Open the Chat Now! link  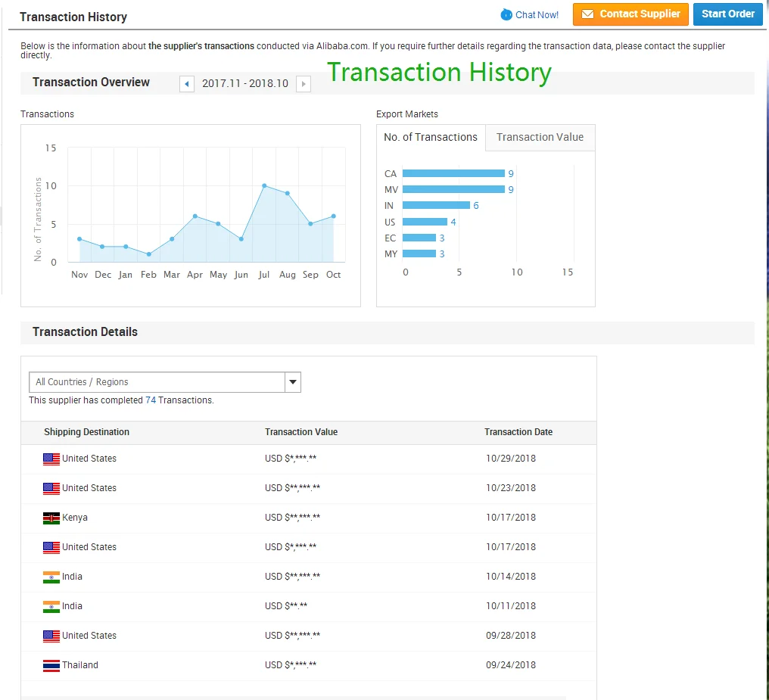pyautogui.click(x=537, y=15)
